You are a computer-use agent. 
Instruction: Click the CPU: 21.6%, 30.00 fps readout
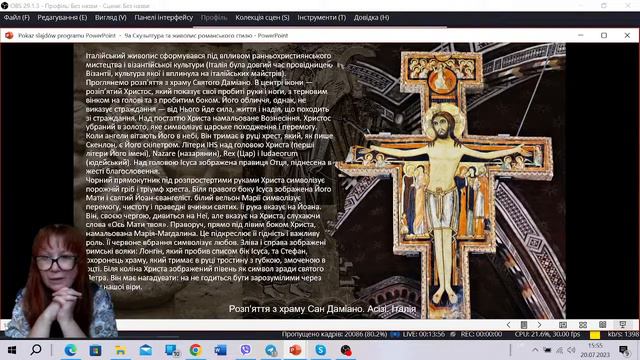tap(547, 334)
